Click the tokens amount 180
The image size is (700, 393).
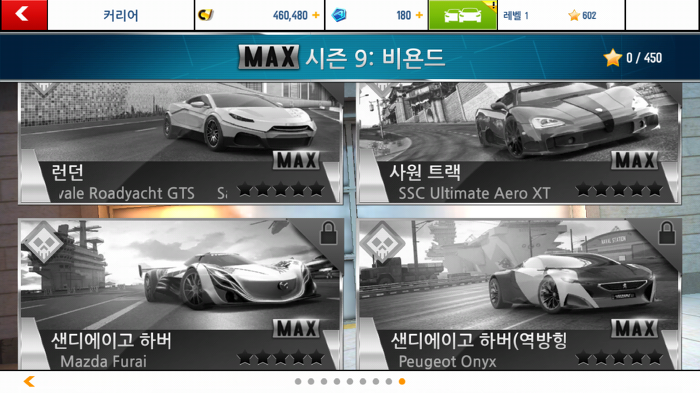point(404,16)
